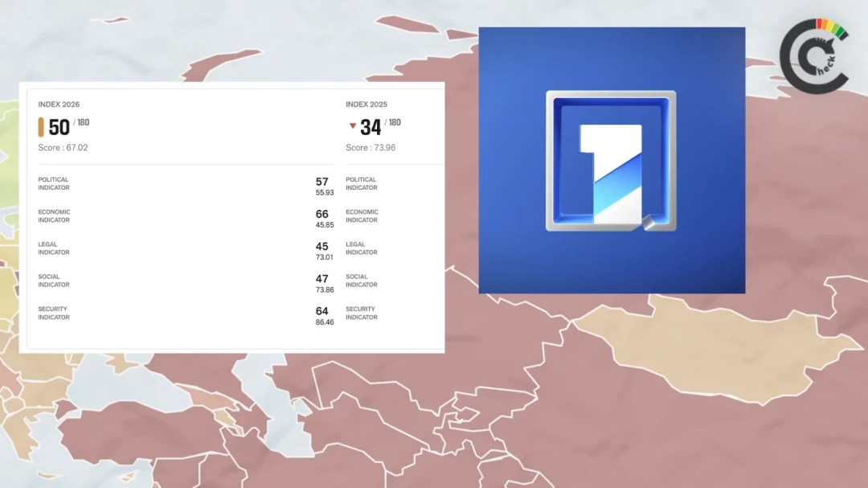The image size is (868, 488).
Task: Click economic score 45.85
Action: [325, 225]
